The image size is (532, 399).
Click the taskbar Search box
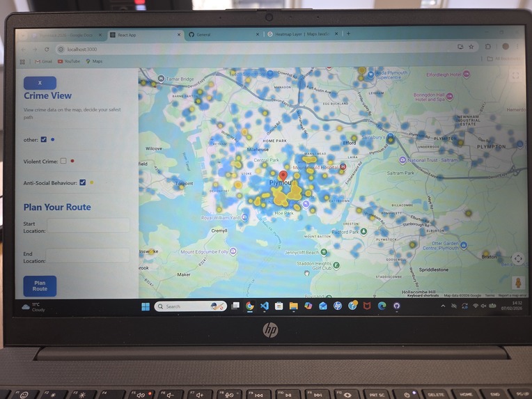pyautogui.click(x=190, y=306)
